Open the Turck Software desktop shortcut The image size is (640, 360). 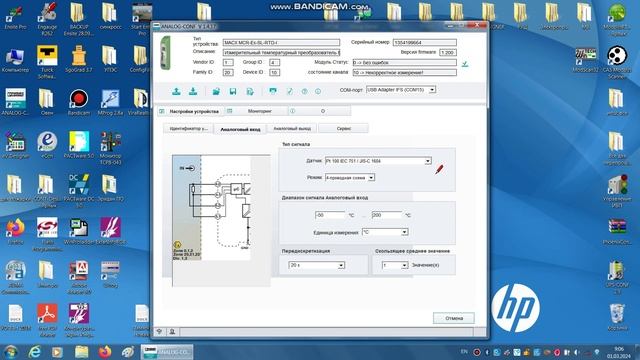point(47,62)
